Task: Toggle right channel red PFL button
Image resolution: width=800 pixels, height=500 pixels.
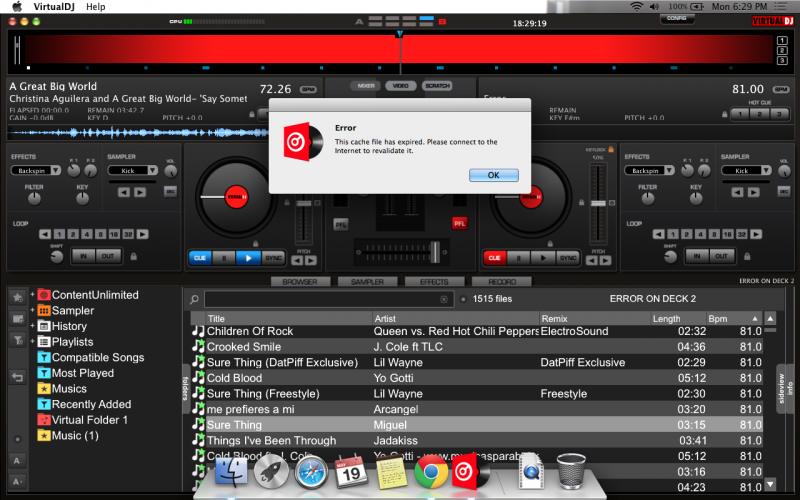Action: [460, 223]
